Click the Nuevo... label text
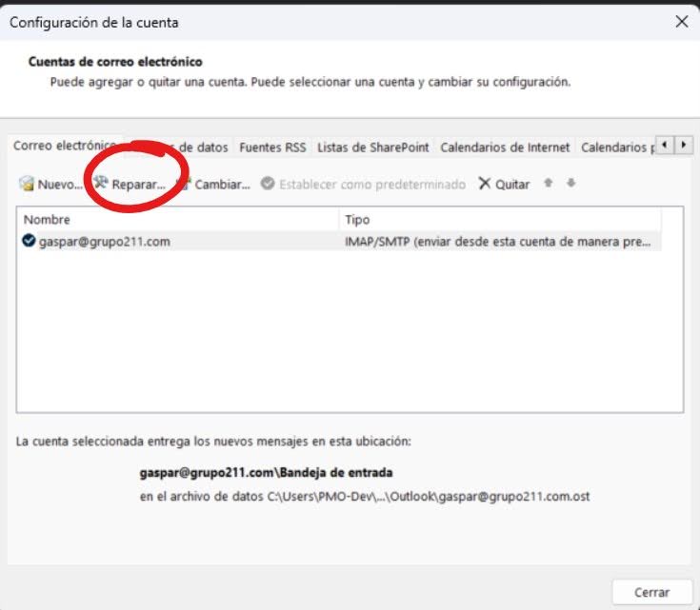The image size is (700, 610). (60, 185)
